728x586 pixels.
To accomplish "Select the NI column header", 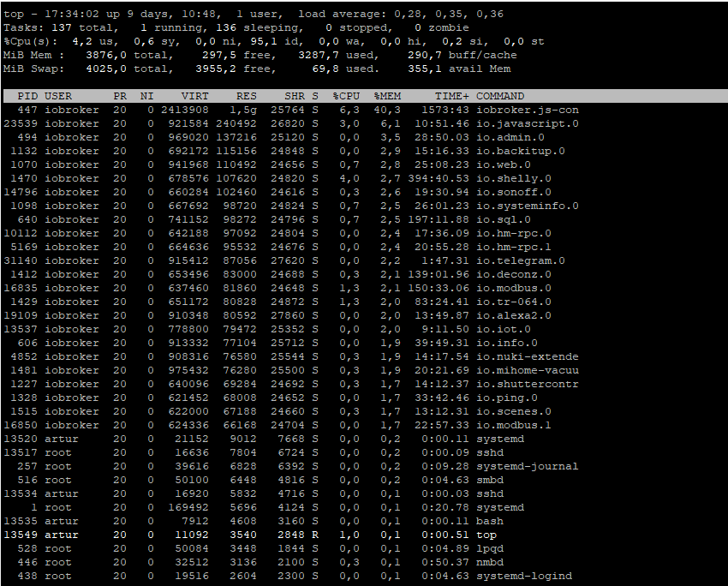I will [147, 96].
